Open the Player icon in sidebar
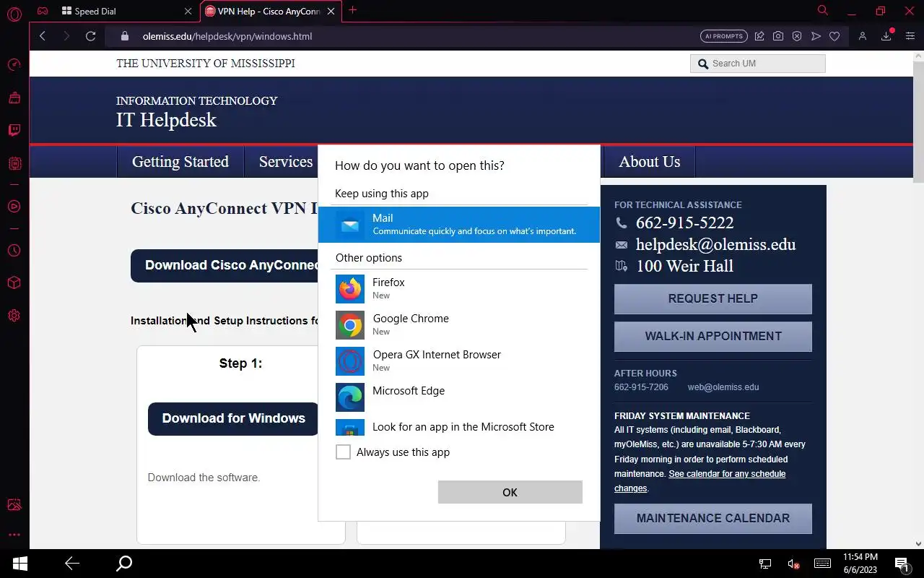The image size is (924, 578). click(14, 206)
